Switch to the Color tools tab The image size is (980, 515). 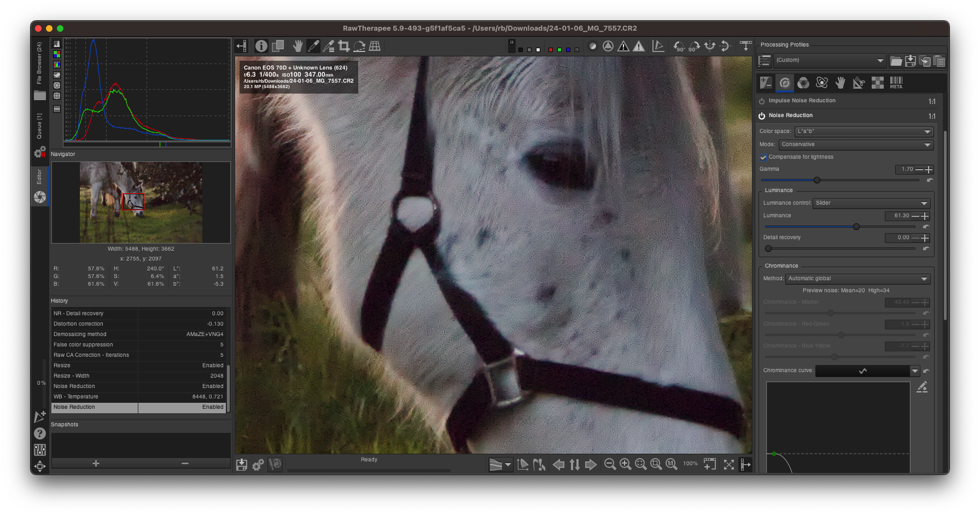(x=803, y=83)
